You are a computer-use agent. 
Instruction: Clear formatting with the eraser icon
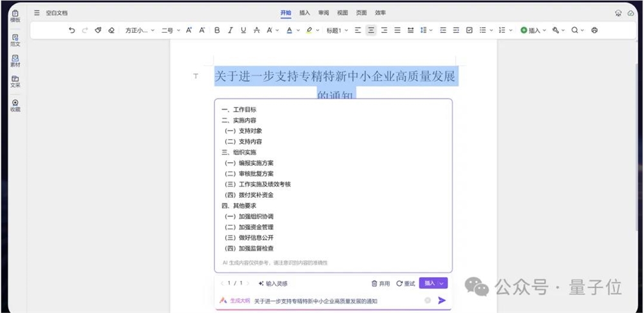pos(111,30)
